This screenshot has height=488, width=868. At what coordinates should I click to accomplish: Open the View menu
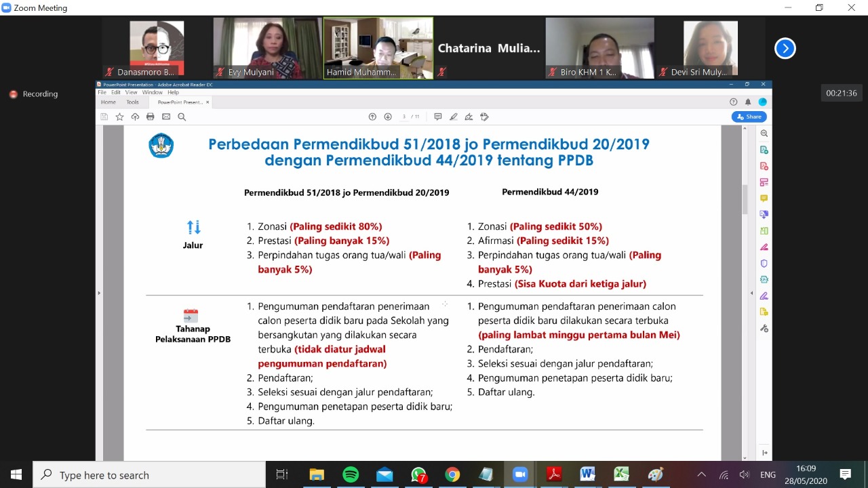click(131, 92)
